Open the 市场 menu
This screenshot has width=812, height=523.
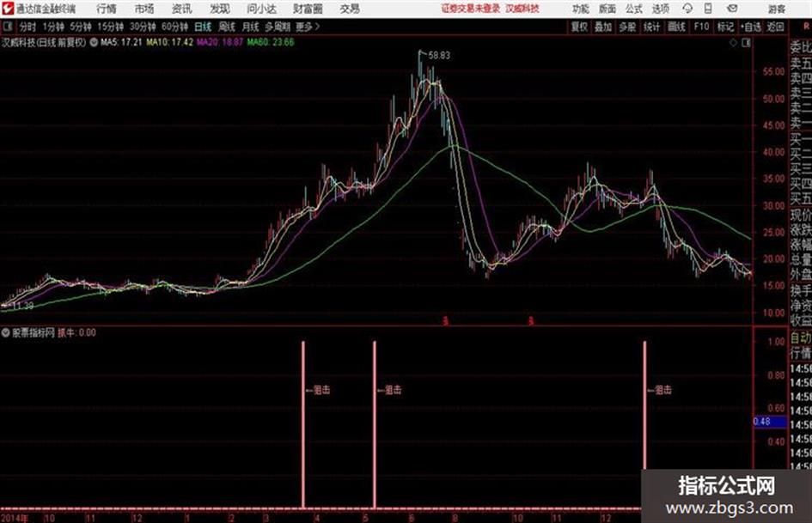coord(144,9)
